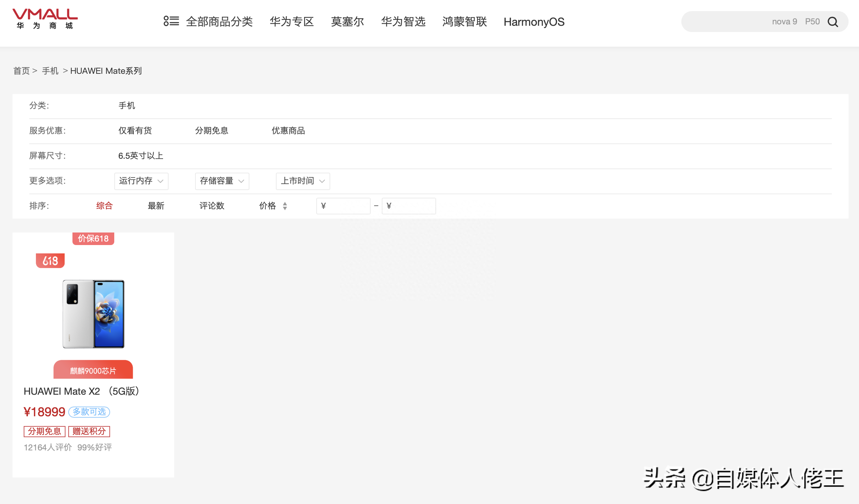This screenshot has width=859, height=504.
Task: Toggle the 优惠商品 filter
Action: click(x=288, y=131)
